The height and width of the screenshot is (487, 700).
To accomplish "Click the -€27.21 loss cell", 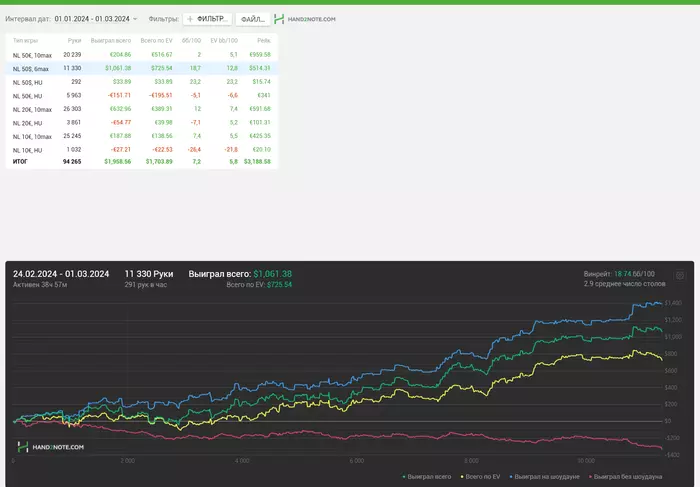I will click(x=121, y=150).
